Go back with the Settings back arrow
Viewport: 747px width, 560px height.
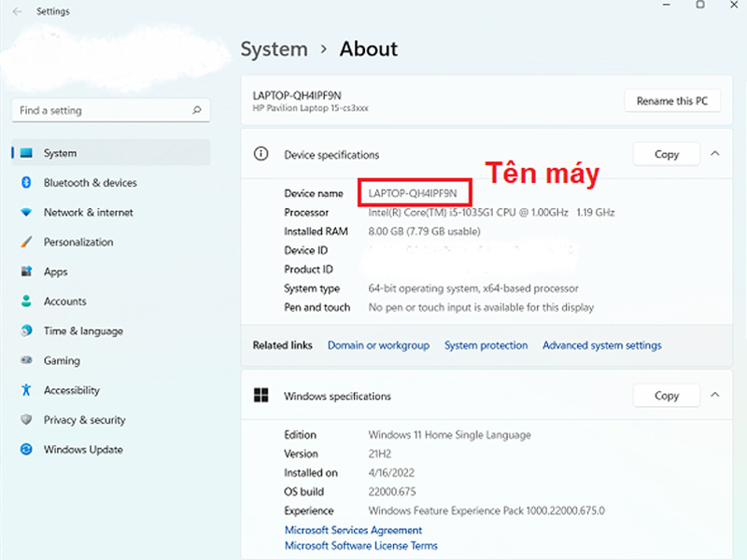click(17, 12)
